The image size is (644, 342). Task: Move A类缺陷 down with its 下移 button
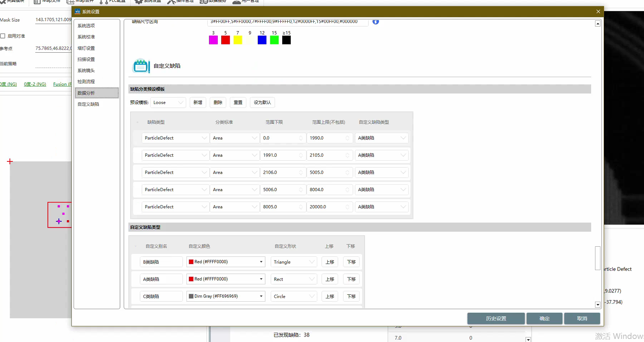pyautogui.click(x=351, y=279)
